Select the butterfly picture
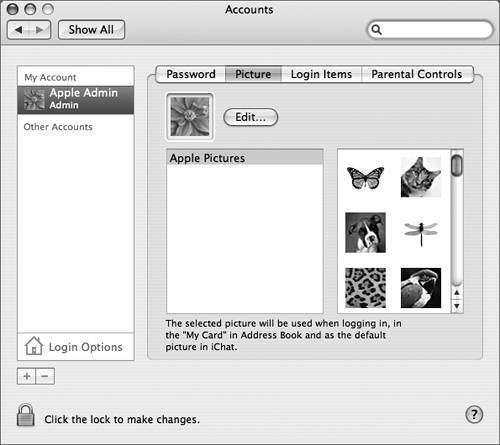 [365, 178]
